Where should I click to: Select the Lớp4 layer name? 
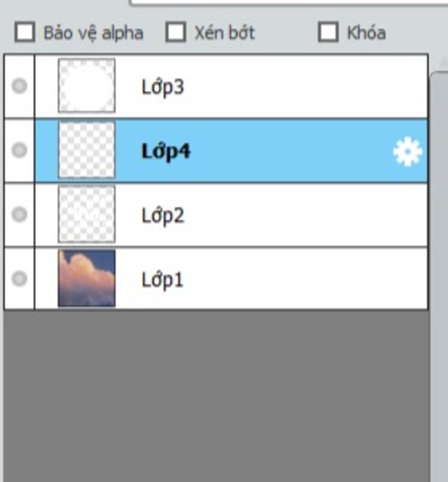tap(166, 152)
